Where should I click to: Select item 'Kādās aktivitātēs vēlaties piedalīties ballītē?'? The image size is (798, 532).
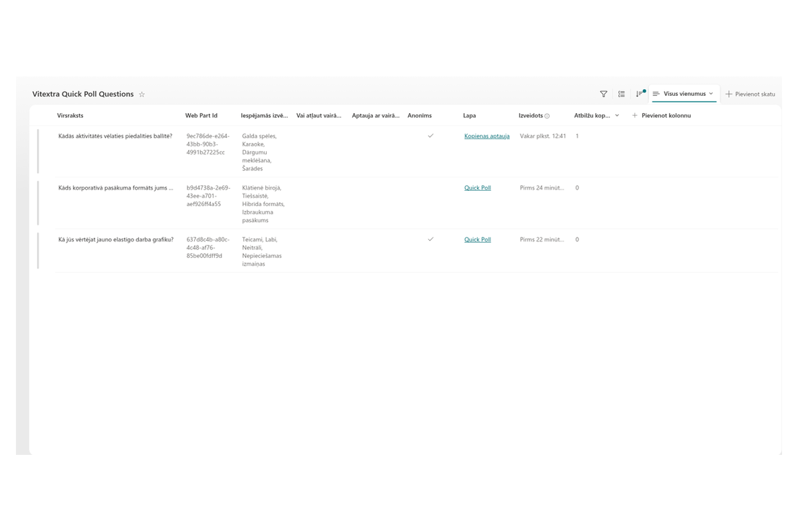coord(116,136)
